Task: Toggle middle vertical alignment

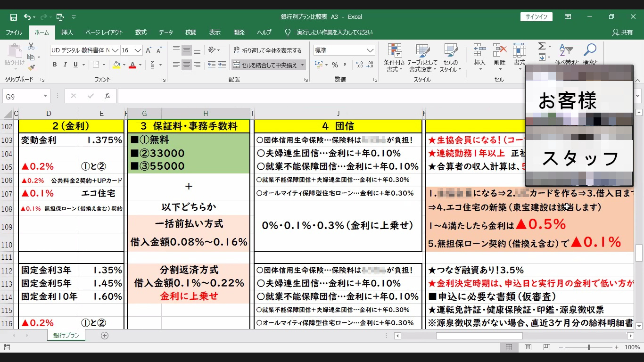Action: click(x=187, y=50)
